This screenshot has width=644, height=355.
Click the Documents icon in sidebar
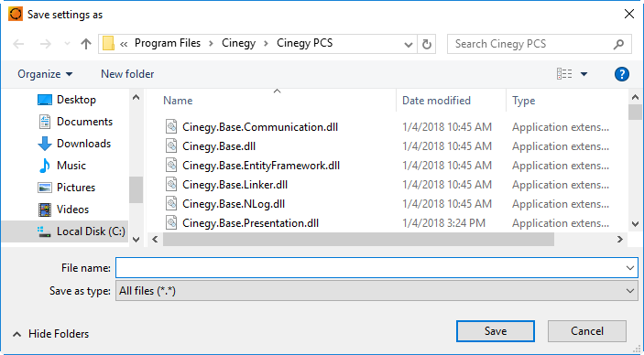pos(45,122)
